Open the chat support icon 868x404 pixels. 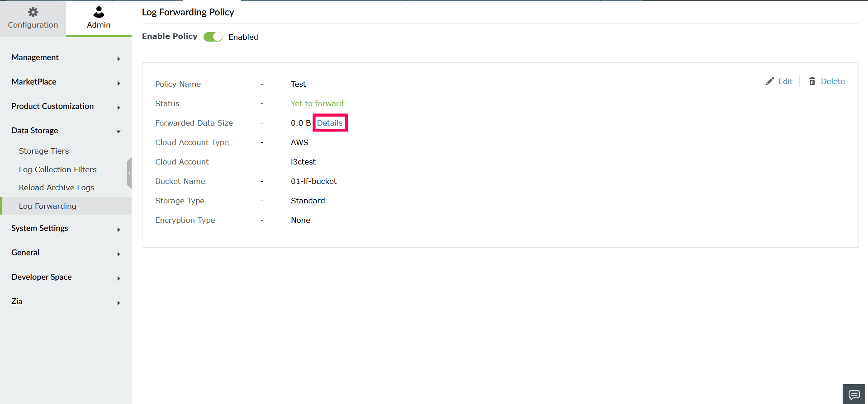[x=854, y=395]
